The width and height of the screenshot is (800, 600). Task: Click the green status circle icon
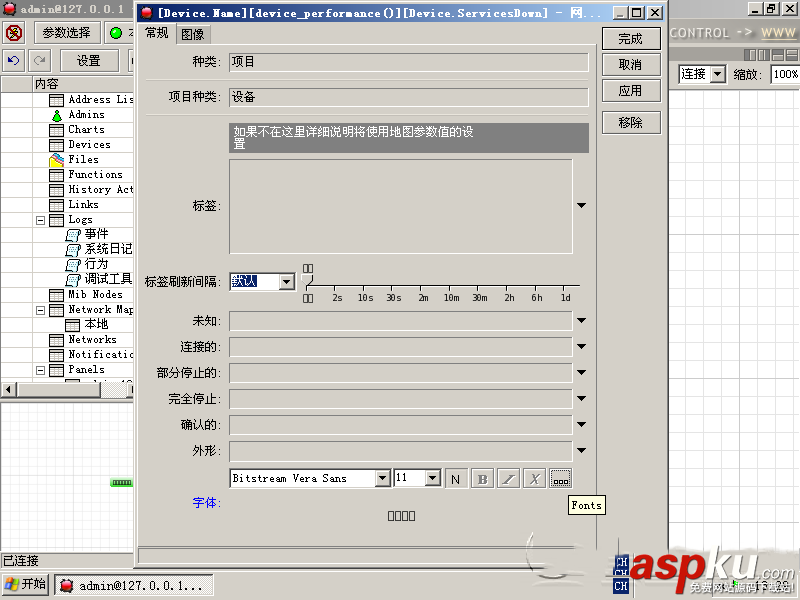coord(116,33)
